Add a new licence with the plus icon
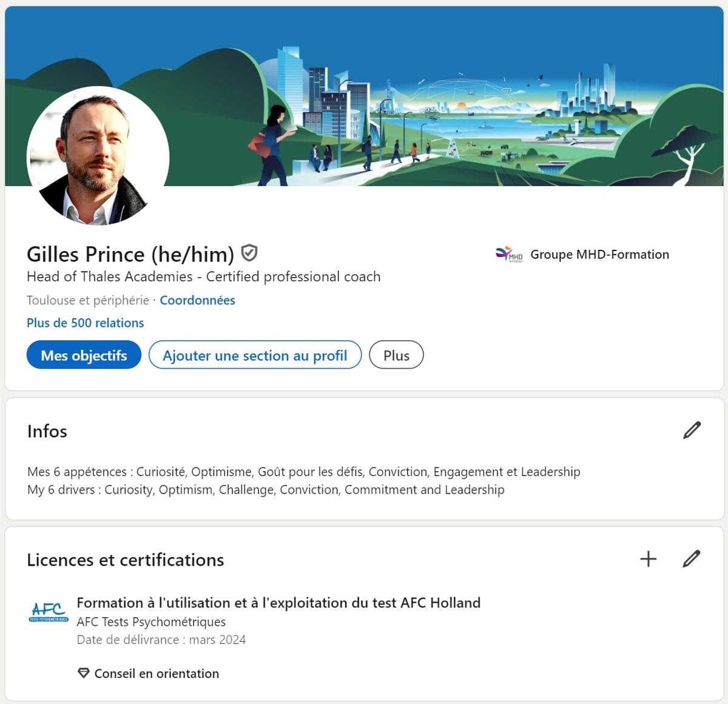Image resolution: width=728 pixels, height=704 pixels. point(648,558)
